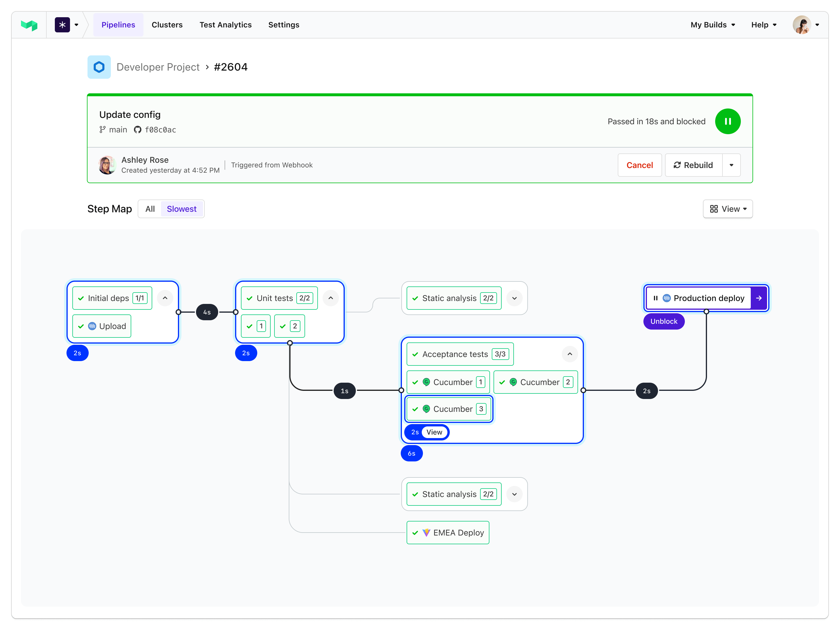840x630 pixels.
Task: Click the GitHub commit f08c0ac icon
Action: click(x=137, y=130)
